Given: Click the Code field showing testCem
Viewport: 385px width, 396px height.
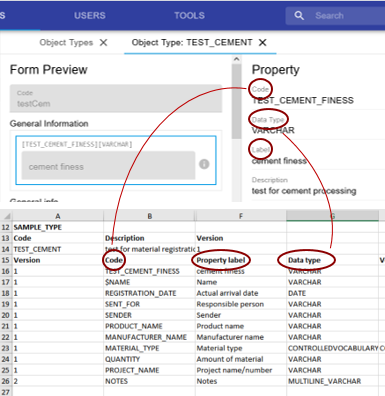Looking at the screenshot, I should tap(116, 98).
